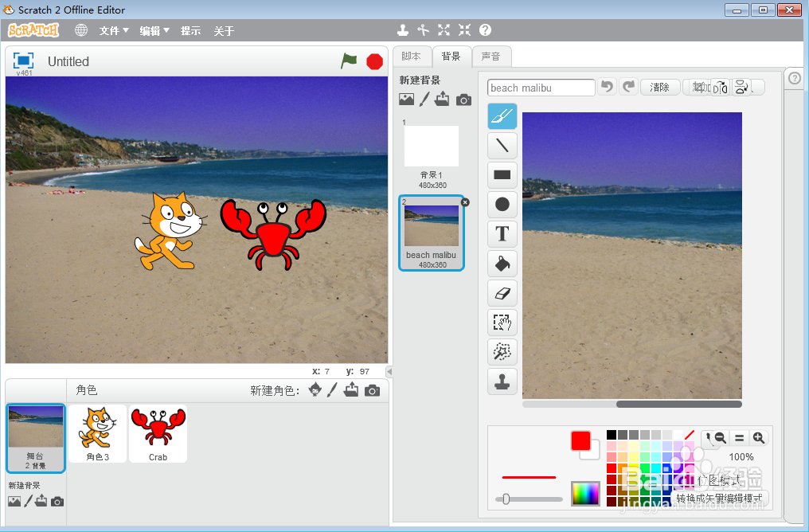Image resolution: width=809 pixels, height=532 pixels.
Task: Select the Fill bucket tool
Action: point(502,264)
